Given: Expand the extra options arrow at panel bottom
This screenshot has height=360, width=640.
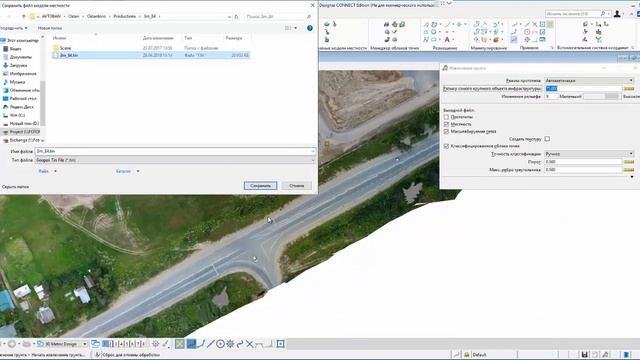Looking at the screenshot, I should (x=632, y=177).
